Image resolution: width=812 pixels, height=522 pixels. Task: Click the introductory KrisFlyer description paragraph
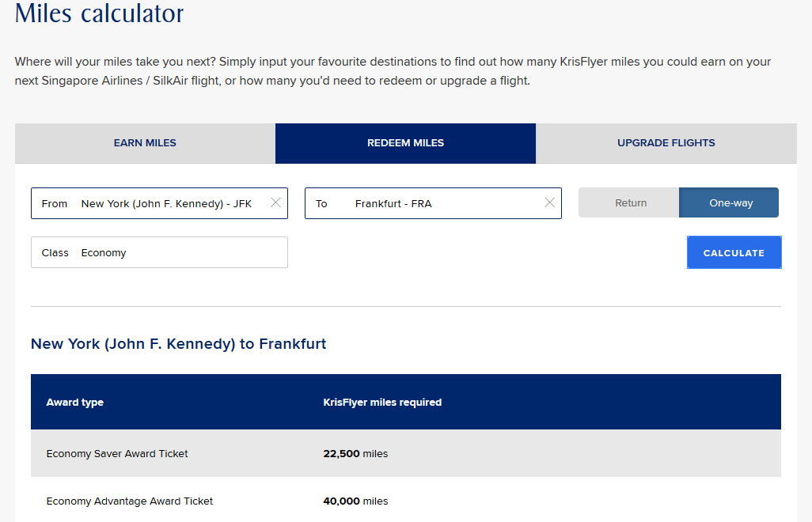393,71
